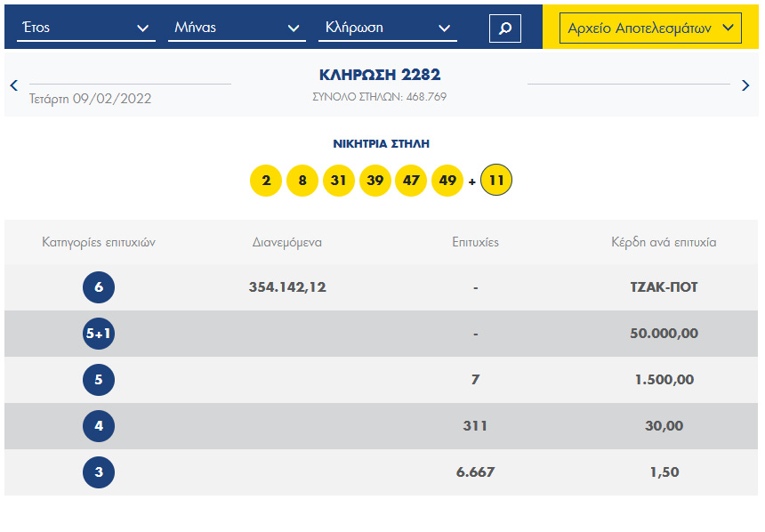This screenshot has height=532, width=765.
Task: Open Αρχείο Αποτελεσμάτων results archive menu
Action: [652, 28]
